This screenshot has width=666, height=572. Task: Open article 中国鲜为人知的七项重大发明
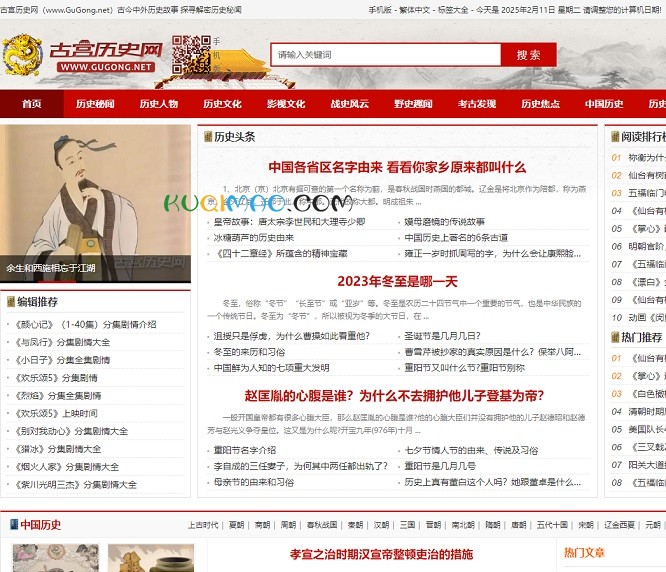[271, 368]
